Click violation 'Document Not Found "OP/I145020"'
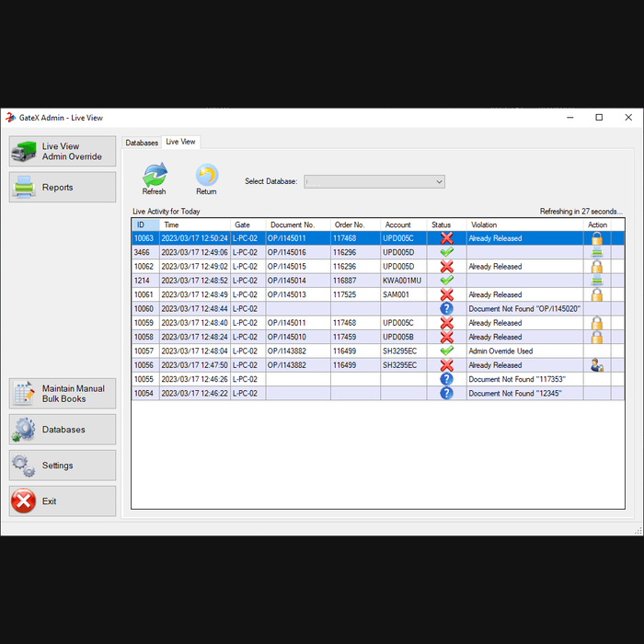Viewport: 644px width, 644px height. coord(525,309)
